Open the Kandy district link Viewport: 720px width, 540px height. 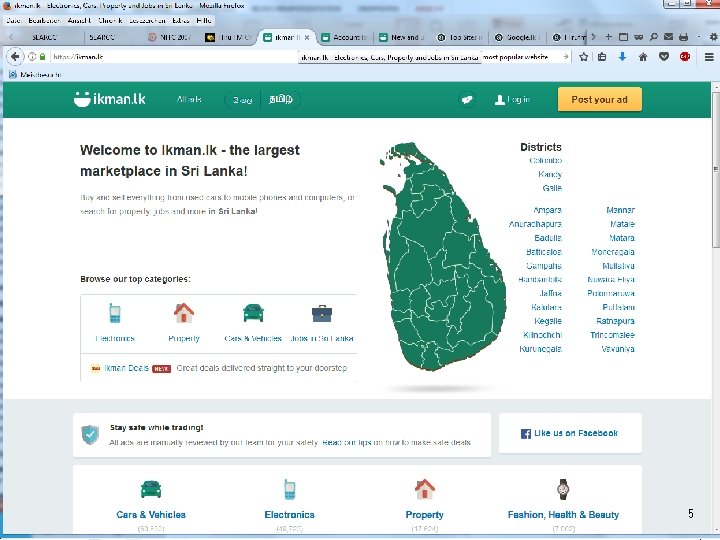(550, 174)
